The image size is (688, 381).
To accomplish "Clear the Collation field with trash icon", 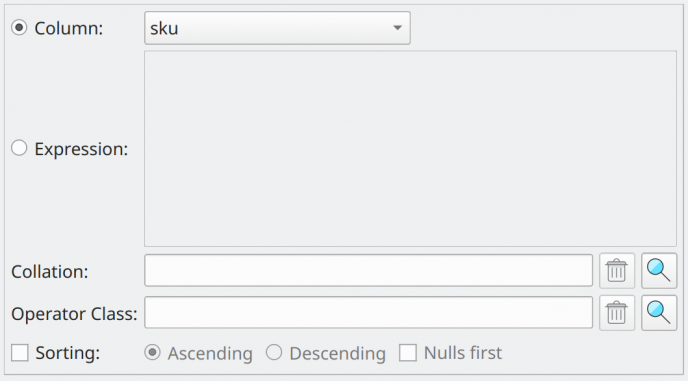I will tap(617, 270).
